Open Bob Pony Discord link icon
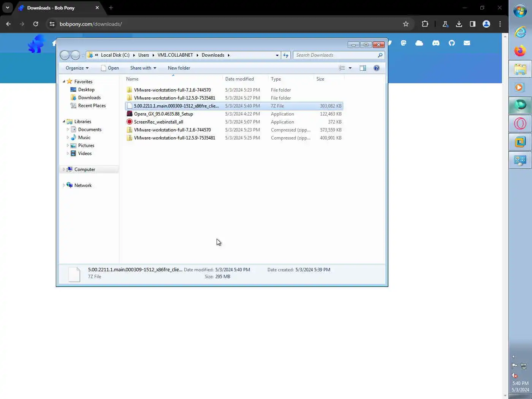The width and height of the screenshot is (532, 399). [x=436, y=43]
